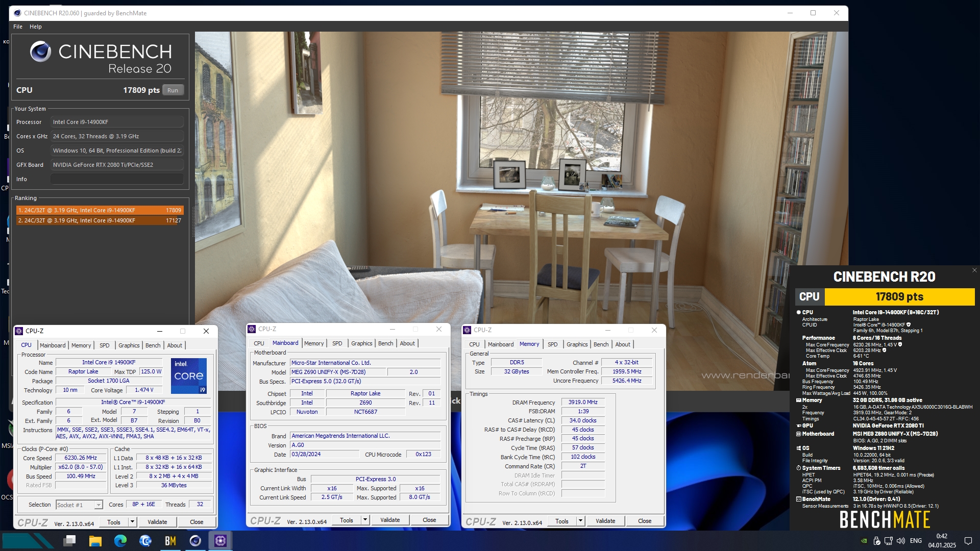Open Microsoft Edge from the taskbar
Screen dimensions: 980x551
(120, 541)
